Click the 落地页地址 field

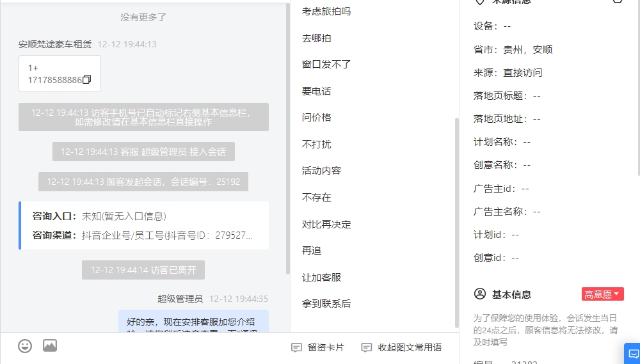pyautogui.click(x=507, y=119)
